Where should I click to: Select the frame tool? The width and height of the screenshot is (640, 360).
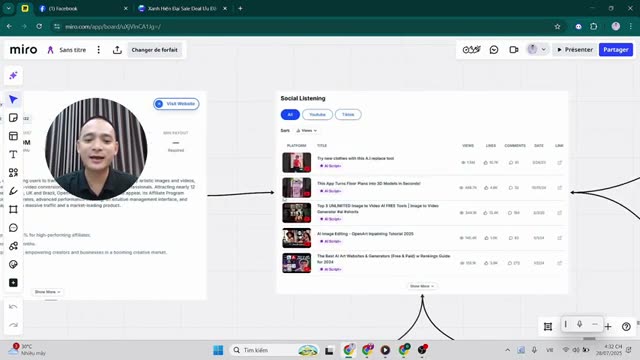[13, 209]
